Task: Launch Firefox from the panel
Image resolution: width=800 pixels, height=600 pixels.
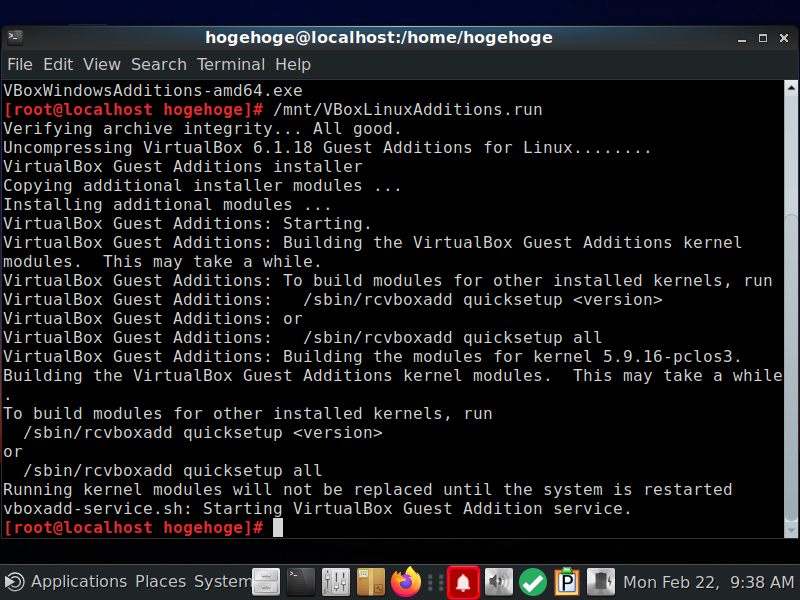Action: (x=406, y=582)
